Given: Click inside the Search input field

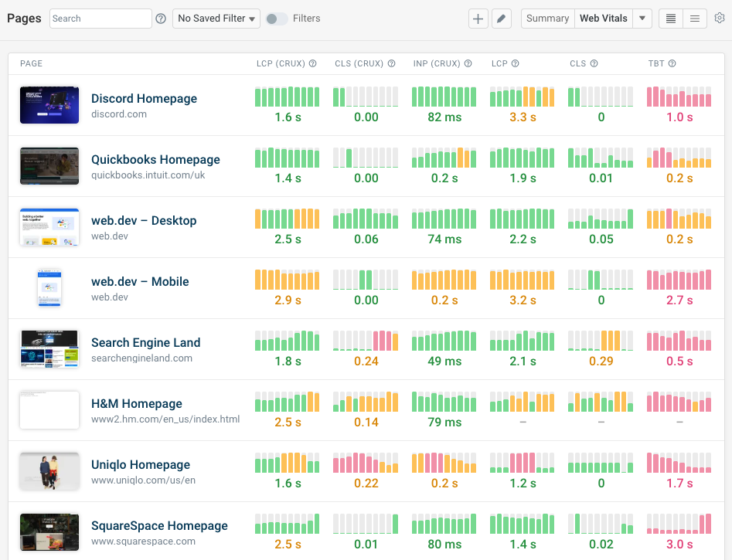Looking at the screenshot, I should 99,18.
